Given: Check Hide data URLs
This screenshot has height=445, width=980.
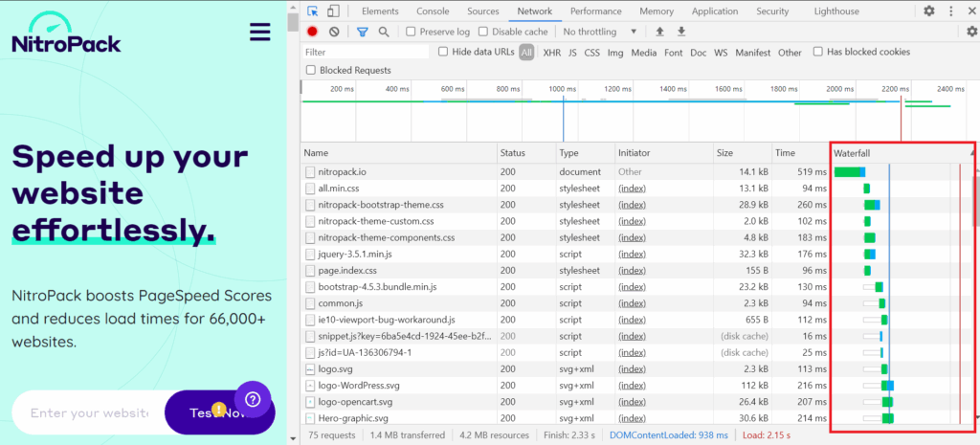Looking at the screenshot, I should click(x=443, y=52).
